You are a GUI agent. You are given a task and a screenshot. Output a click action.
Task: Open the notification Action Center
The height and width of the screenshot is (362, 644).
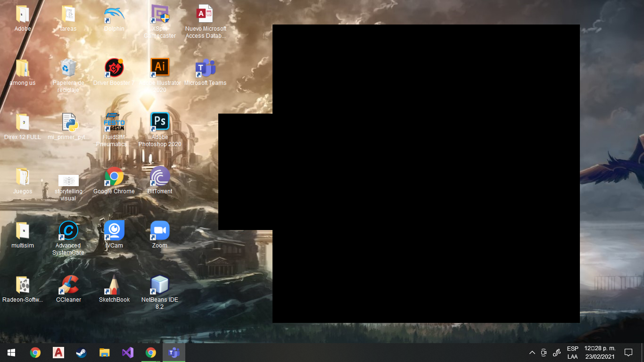coord(628,353)
